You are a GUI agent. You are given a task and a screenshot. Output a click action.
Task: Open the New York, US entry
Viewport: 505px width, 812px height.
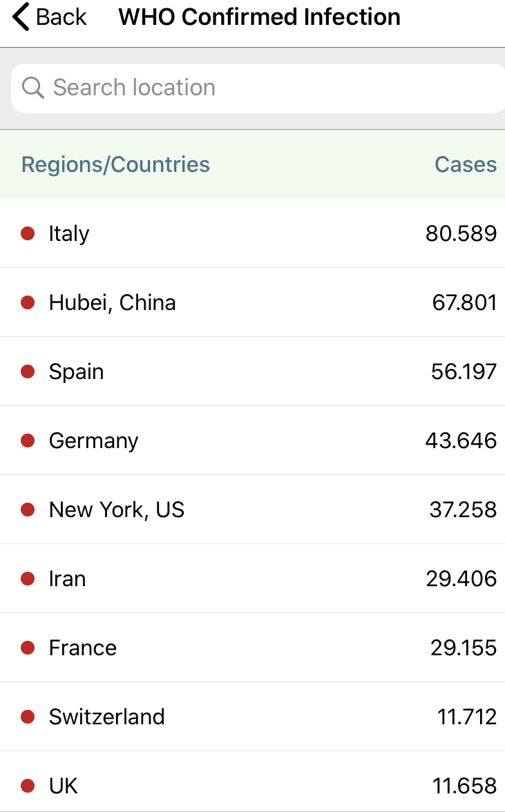117,510
